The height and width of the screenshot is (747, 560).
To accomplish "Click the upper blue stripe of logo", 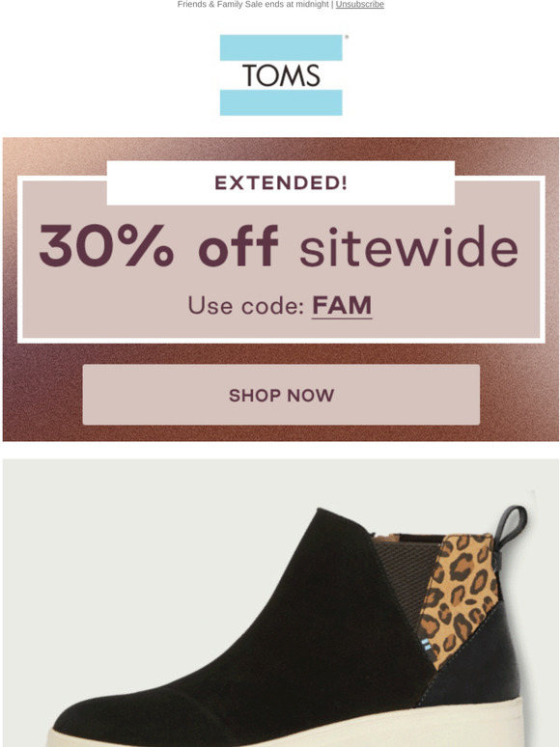I will tap(281, 47).
